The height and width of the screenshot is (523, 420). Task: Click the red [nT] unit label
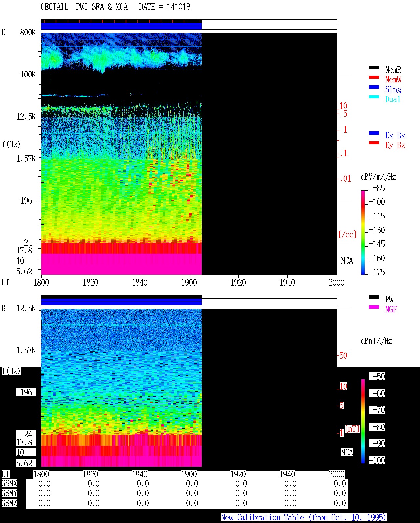pos(352,429)
